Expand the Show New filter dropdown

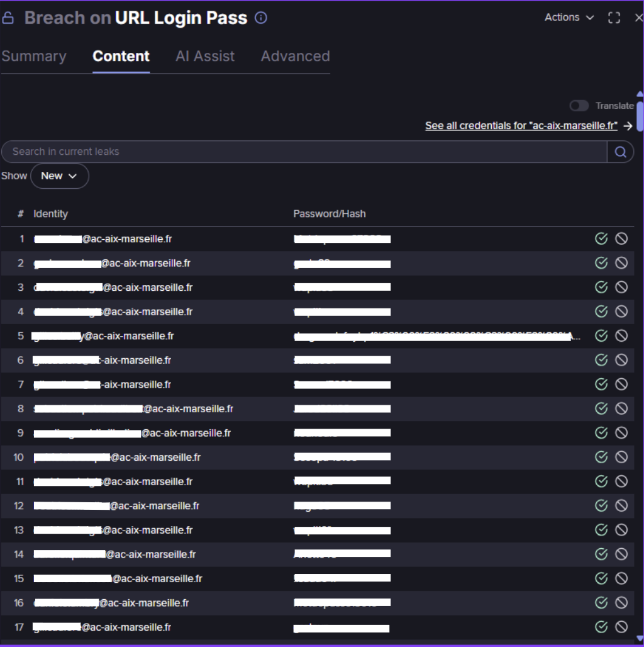click(59, 176)
